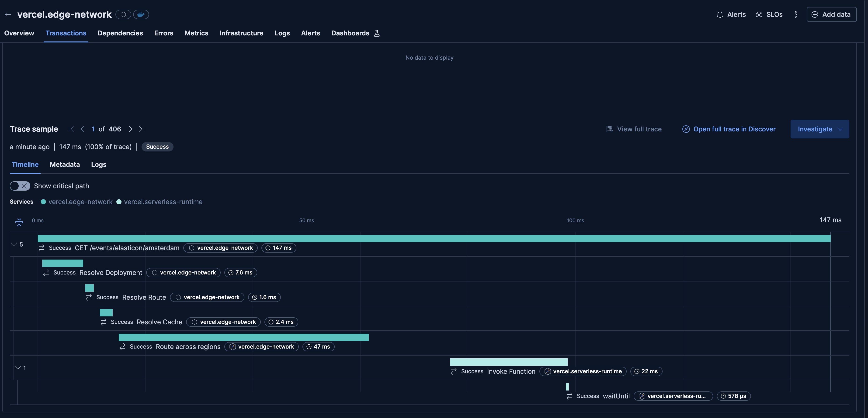Click the truncated vercel.serverless-ru... badge on waitUntil
Image resolution: width=868 pixels, height=418 pixels.
(673, 396)
